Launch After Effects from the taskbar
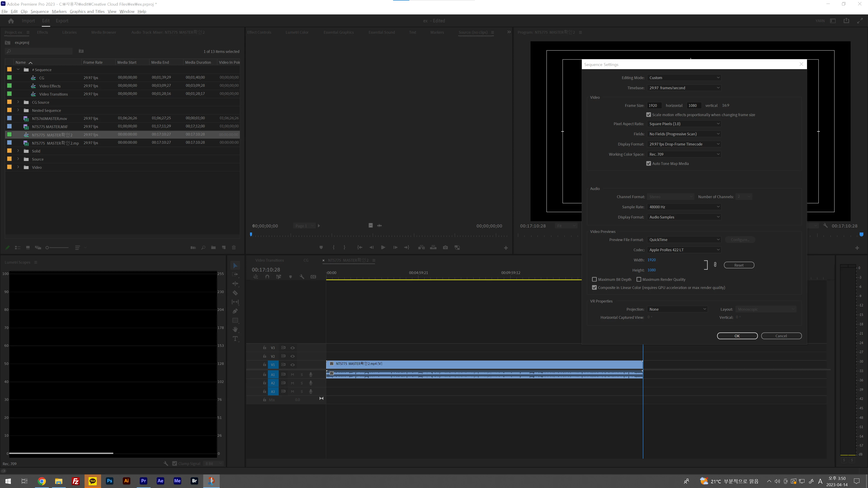The height and width of the screenshot is (488, 868). pos(160,481)
